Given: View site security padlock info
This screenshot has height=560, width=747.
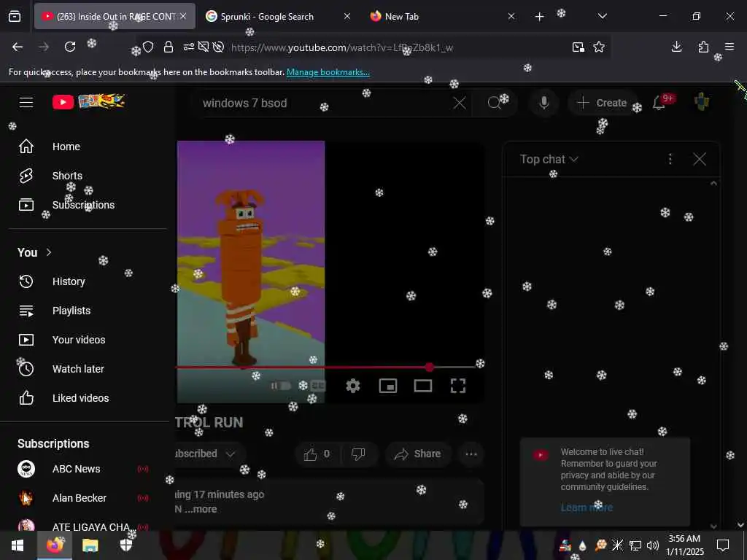Looking at the screenshot, I should pos(169,47).
